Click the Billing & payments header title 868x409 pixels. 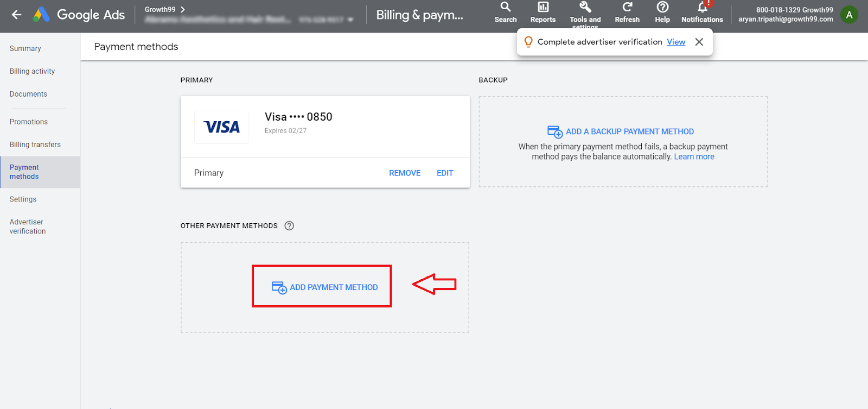tap(420, 15)
